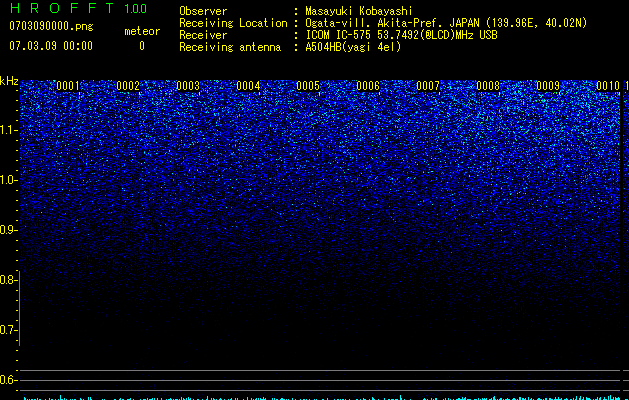629x400 pixels.
Task: Click the cyan signal level trace at bottom
Action: [x=322, y=398]
